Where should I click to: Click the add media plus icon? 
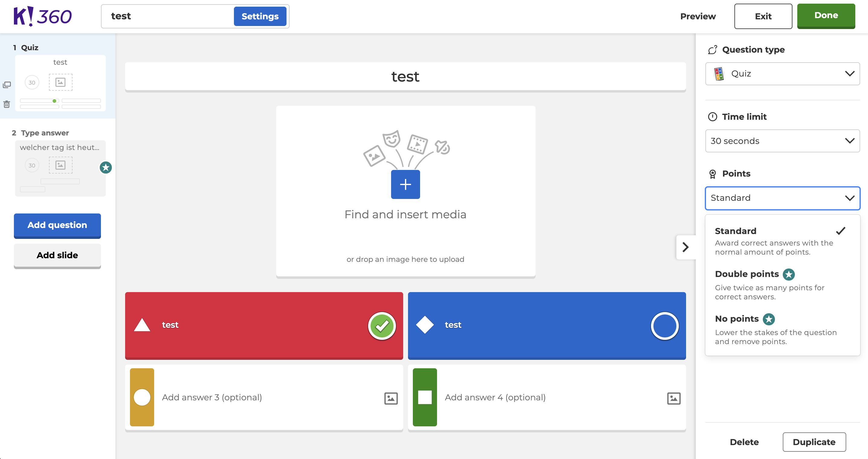(405, 184)
